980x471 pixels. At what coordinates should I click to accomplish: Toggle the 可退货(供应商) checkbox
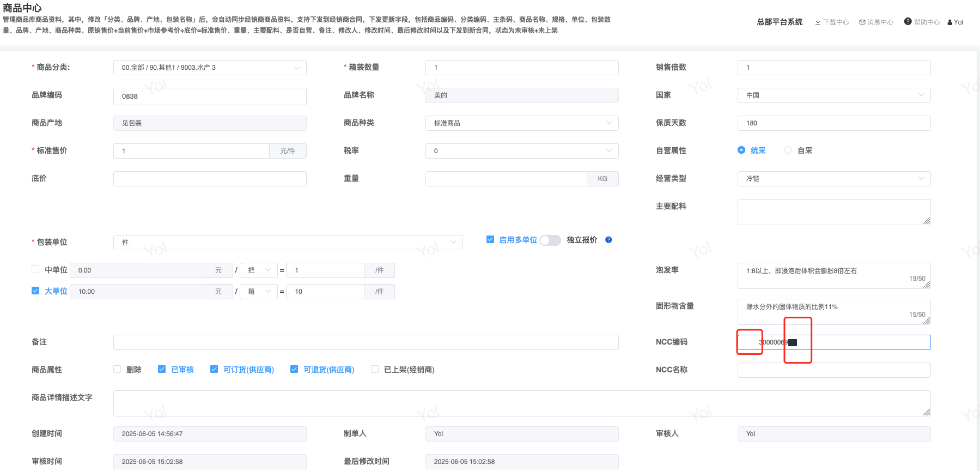[x=294, y=369]
